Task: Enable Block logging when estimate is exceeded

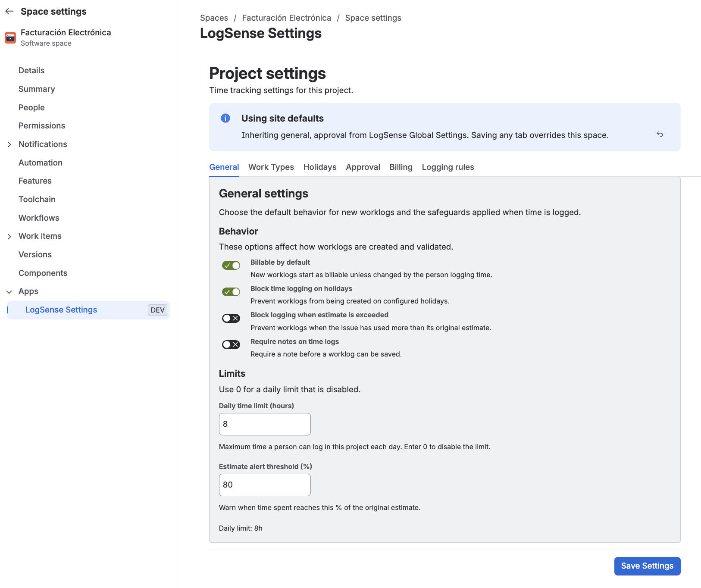Action: pyautogui.click(x=231, y=318)
